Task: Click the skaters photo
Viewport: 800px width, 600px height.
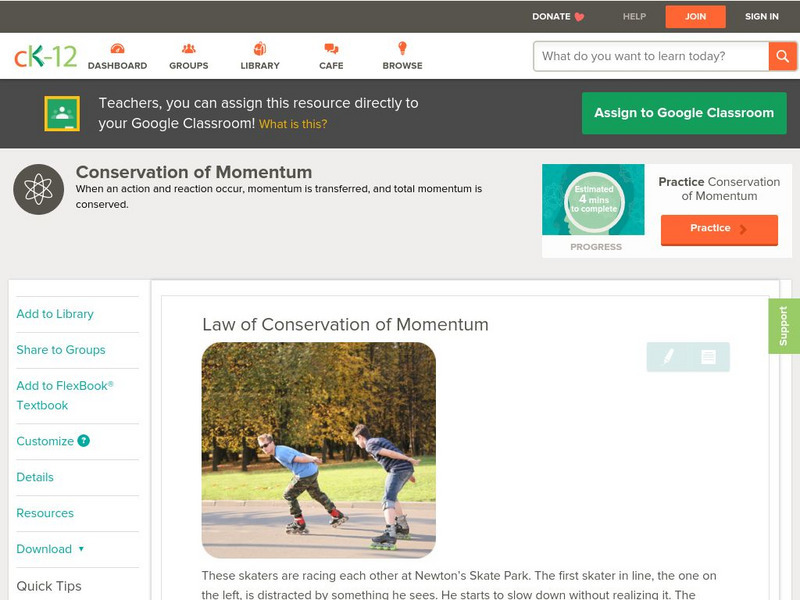Action: 319,450
